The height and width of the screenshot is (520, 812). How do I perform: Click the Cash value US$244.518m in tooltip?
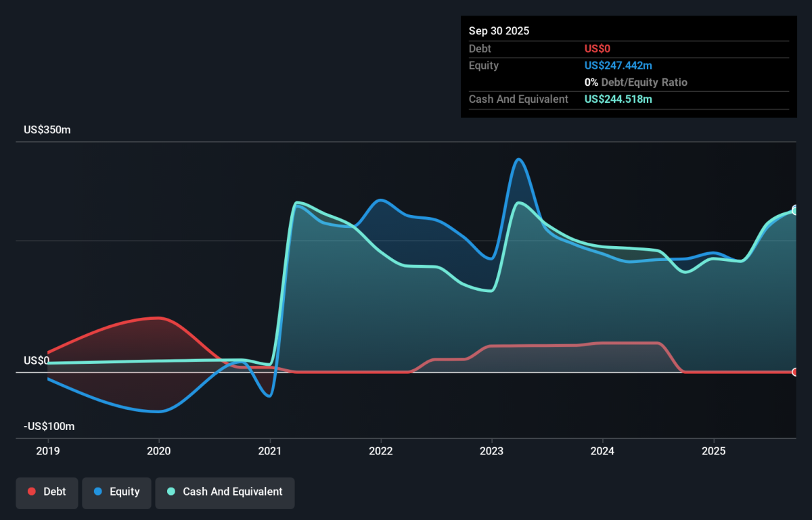[618, 99]
